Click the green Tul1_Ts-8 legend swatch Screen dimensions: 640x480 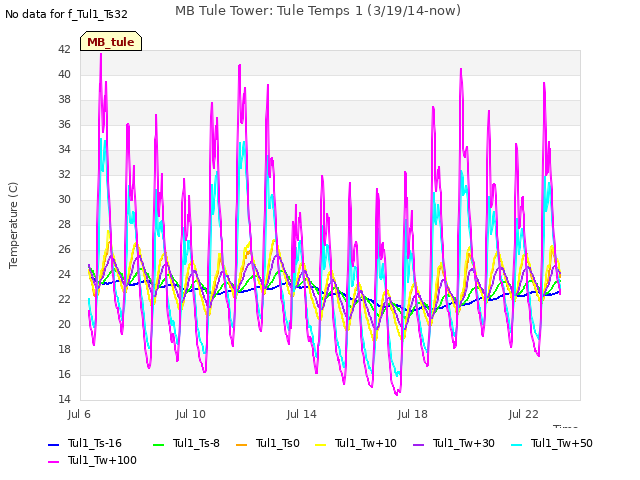(x=158, y=444)
